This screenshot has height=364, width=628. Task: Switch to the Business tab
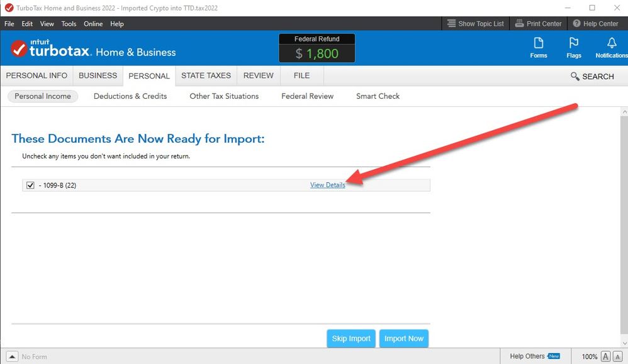tap(98, 75)
